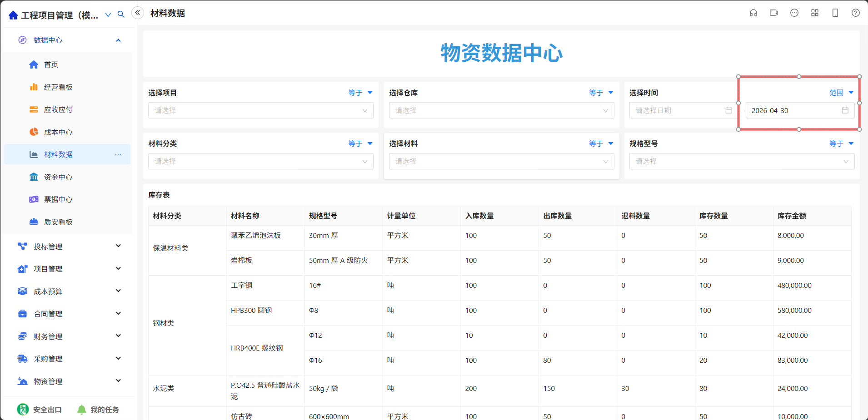Expand the 投标管理 menu group
Screen dimensions: 868x420
68,247
